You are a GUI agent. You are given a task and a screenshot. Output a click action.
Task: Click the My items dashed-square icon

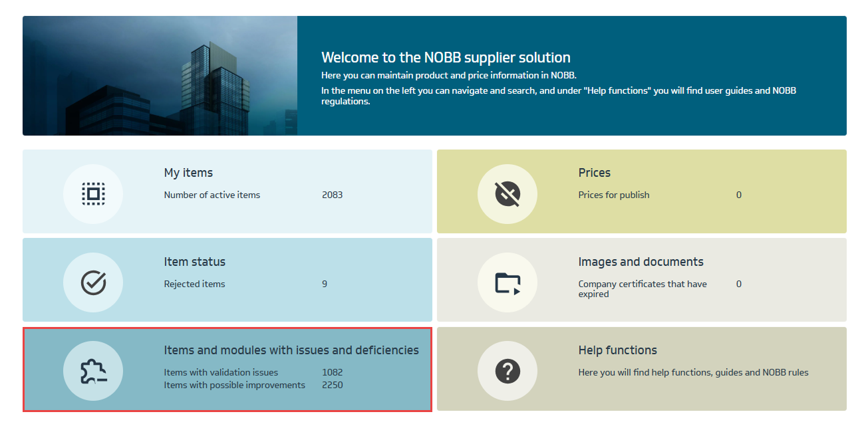point(93,194)
